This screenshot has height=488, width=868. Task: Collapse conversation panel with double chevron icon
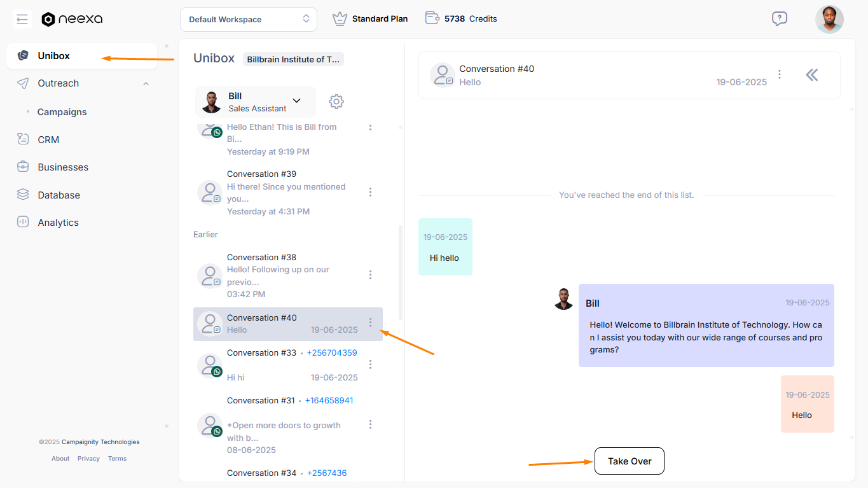click(x=811, y=75)
